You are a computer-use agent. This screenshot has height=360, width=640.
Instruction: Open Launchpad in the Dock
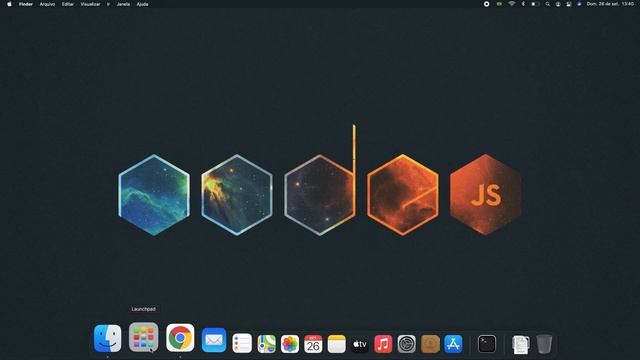point(143,337)
